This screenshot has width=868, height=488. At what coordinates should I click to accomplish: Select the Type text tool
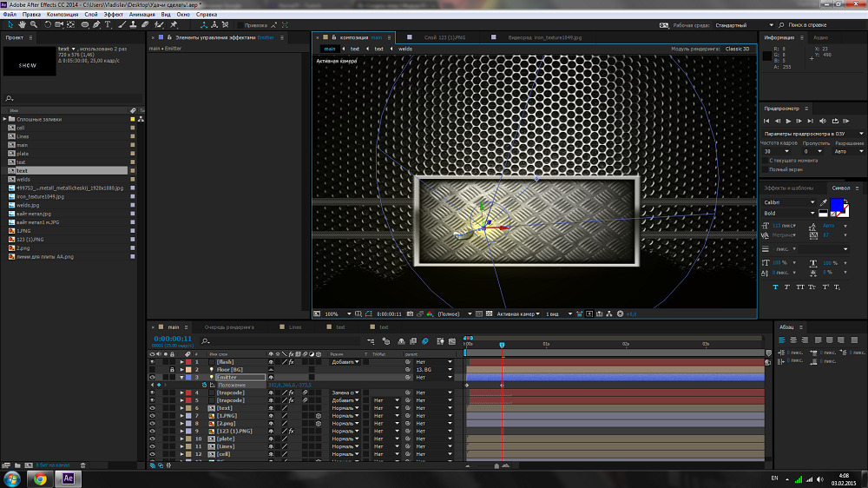point(108,25)
